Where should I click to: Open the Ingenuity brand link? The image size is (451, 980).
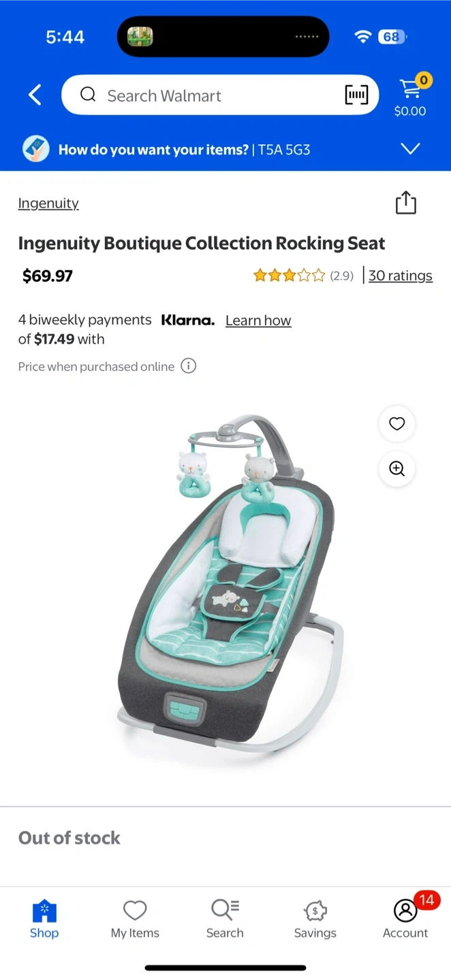(48, 203)
